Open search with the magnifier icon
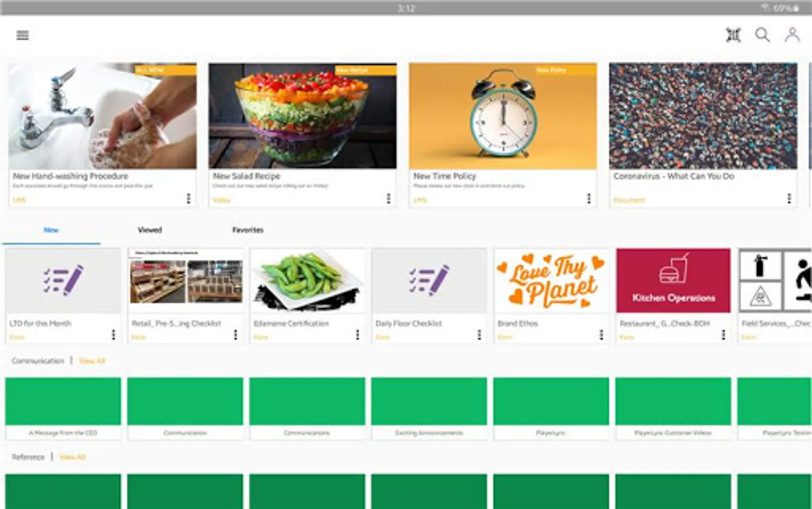The width and height of the screenshot is (812, 509). pyautogui.click(x=762, y=35)
